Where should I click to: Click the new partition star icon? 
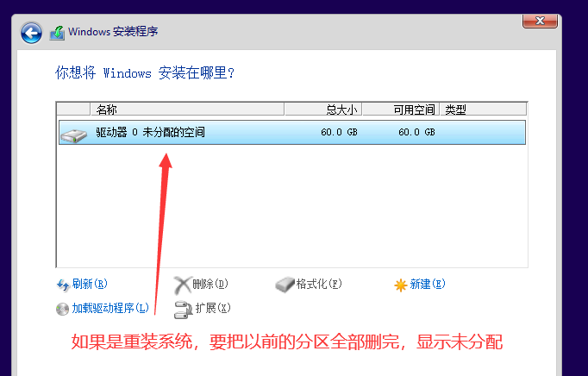click(401, 285)
